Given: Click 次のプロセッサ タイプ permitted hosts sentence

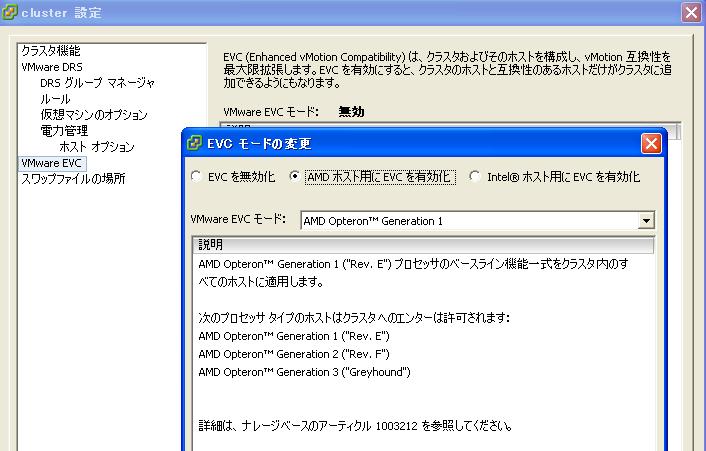Looking at the screenshot, I should click(x=354, y=318).
